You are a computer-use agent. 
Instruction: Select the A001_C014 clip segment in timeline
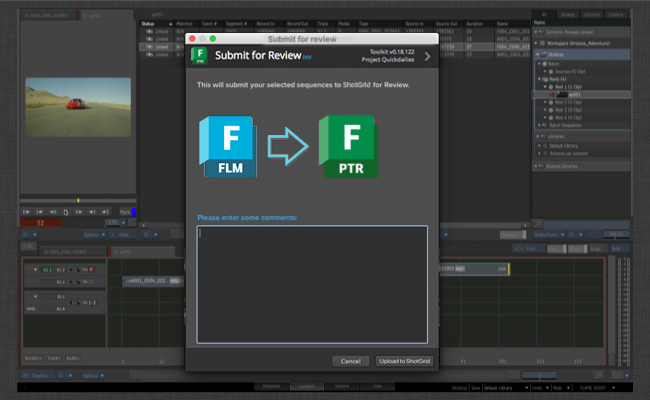click(x=153, y=281)
